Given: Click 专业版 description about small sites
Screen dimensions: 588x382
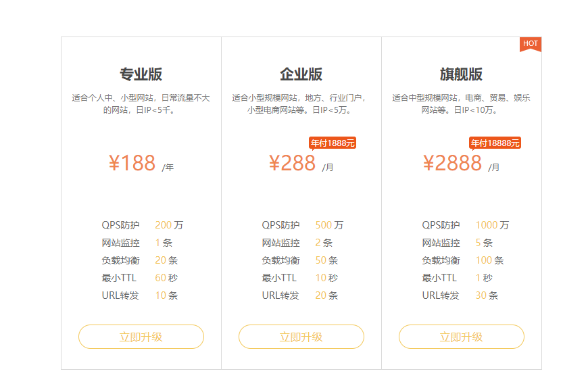Looking at the screenshot, I should [x=141, y=103].
